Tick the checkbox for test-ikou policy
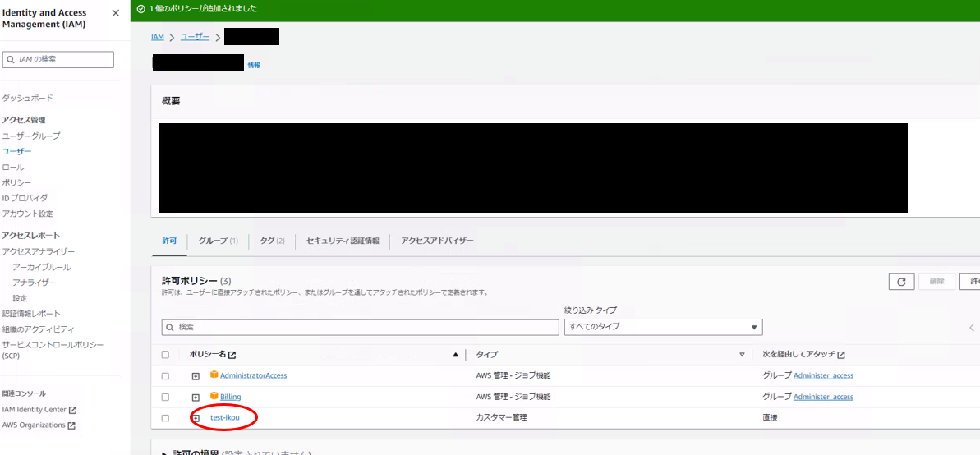The width and height of the screenshot is (980, 455). pos(165,418)
